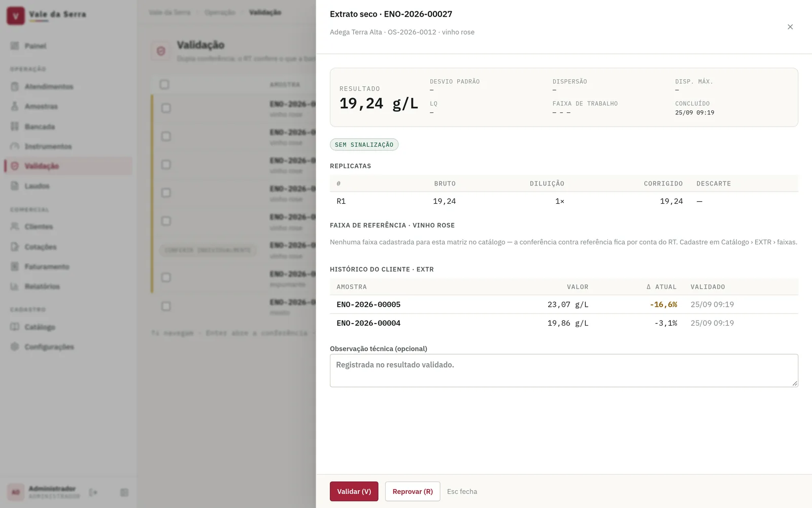Check the last sample row checkbox
This screenshot has width=812, height=508.
pyautogui.click(x=166, y=306)
